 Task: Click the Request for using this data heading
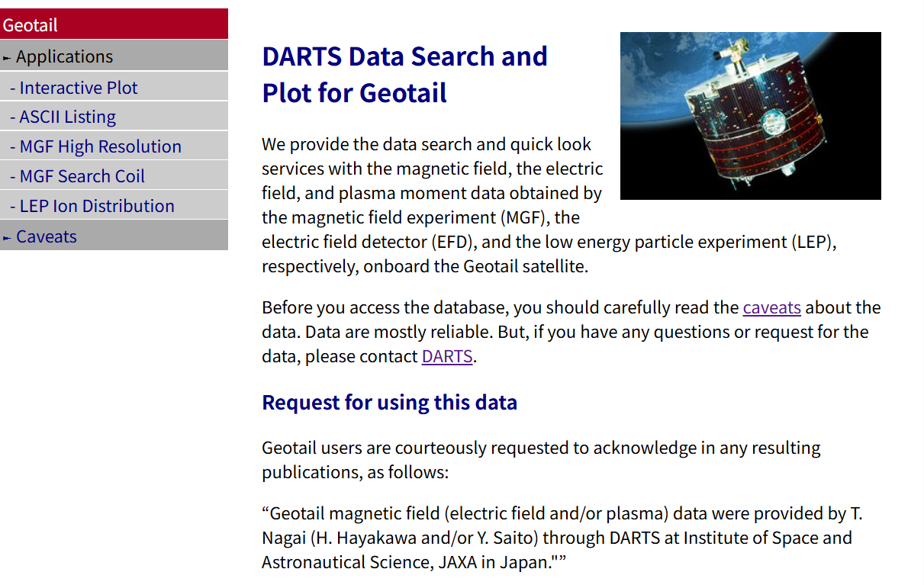pyautogui.click(x=389, y=402)
